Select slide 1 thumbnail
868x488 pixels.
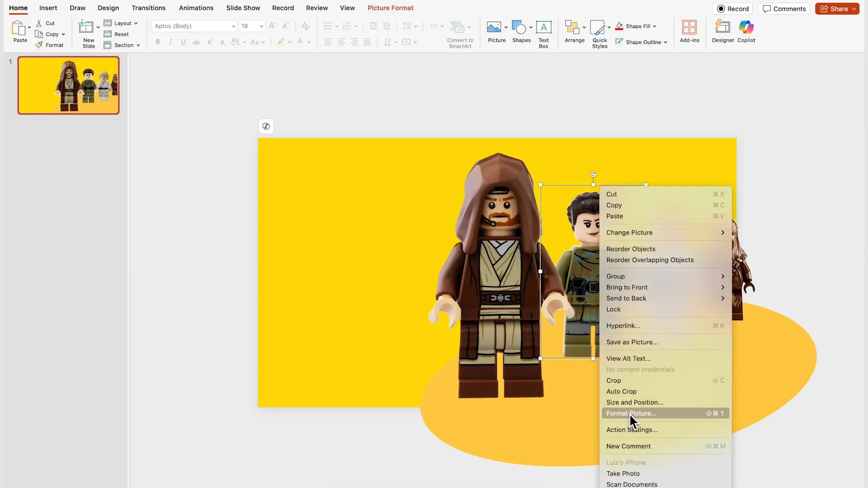[x=68, y=85]
